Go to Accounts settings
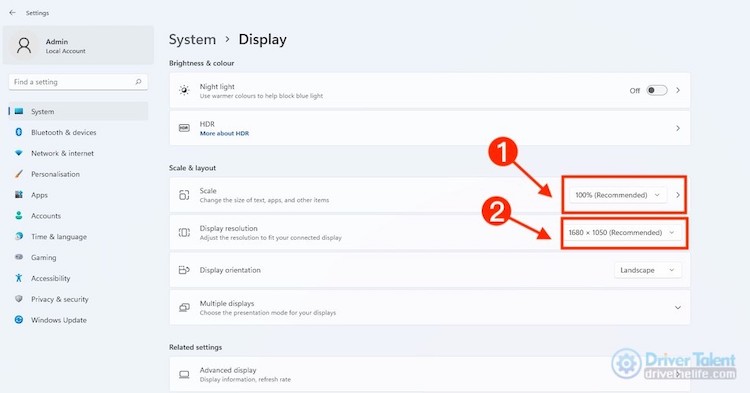The width and height of the screenshot is (750, 393). (78, 216)
